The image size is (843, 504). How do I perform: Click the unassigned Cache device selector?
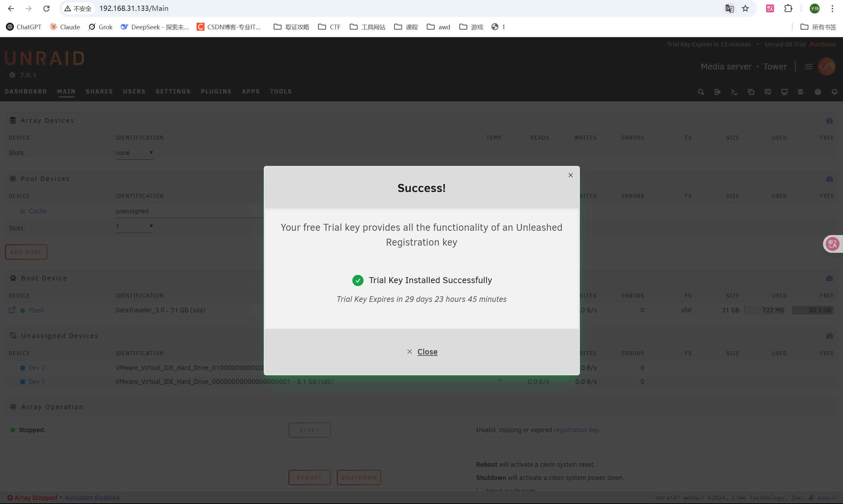[x=189, y=211]
